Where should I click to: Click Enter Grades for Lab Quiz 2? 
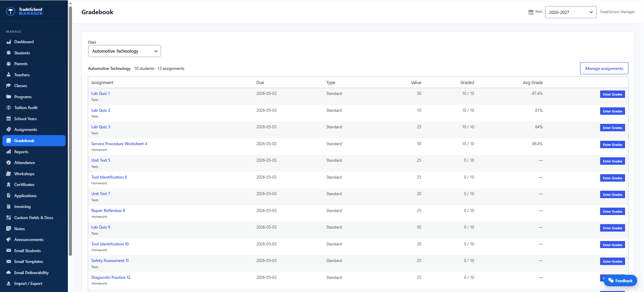[x=612, y=111]
